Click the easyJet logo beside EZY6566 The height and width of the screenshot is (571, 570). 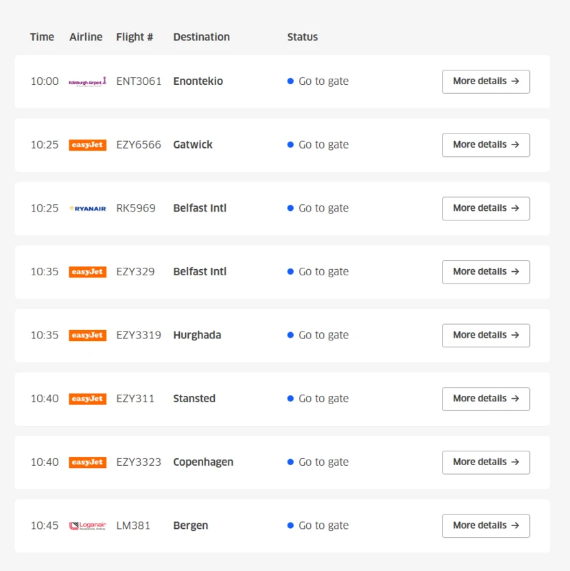[87, 145]
